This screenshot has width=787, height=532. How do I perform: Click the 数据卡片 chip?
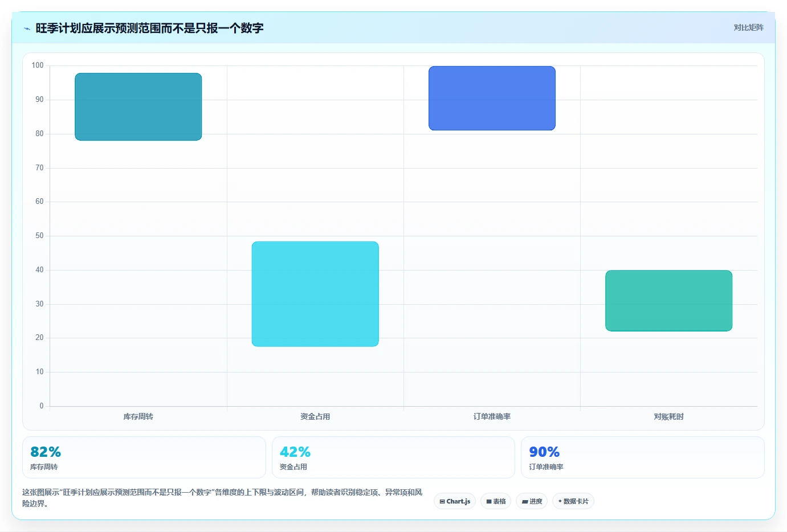pos(573,501)
